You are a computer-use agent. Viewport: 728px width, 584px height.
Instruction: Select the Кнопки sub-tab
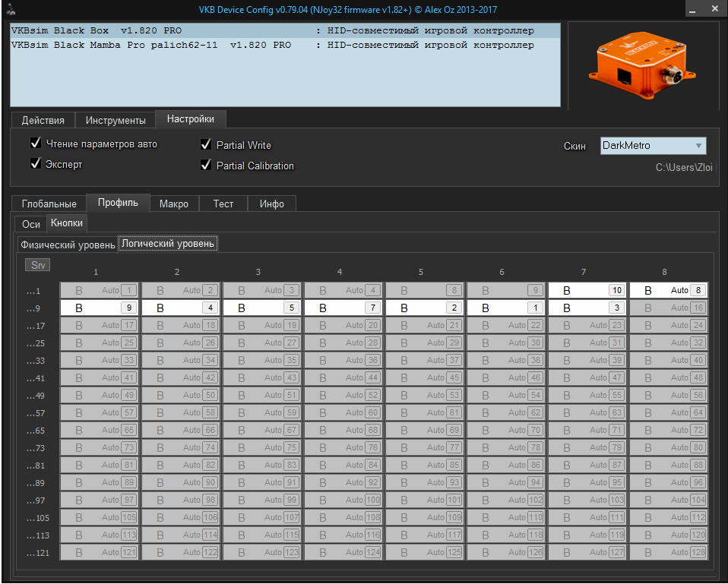pyautogui.click(x=67, y=223)
